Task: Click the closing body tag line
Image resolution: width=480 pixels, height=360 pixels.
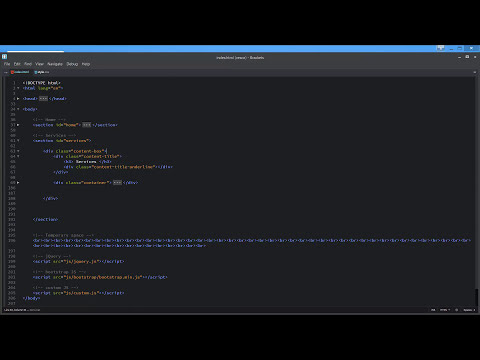Action: (x=31, y=298)
